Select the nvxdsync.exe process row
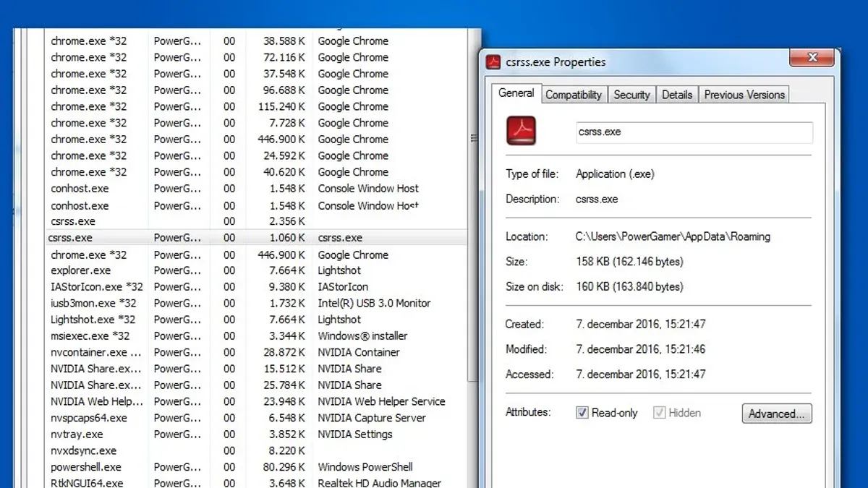This screenshot has height=488, width=868. [257, 451]
